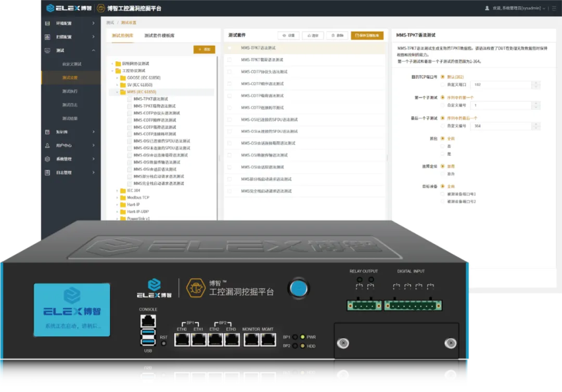
Task: Expand the Hart-IP tree node arrow
Action: pyautogui.click(x=117, y=205)
